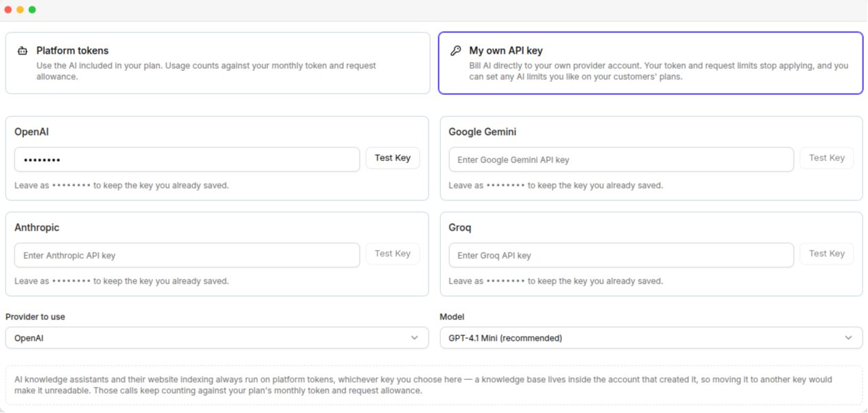Click the Provider to use label
The image size is (868, 413).
click(35, 317)
